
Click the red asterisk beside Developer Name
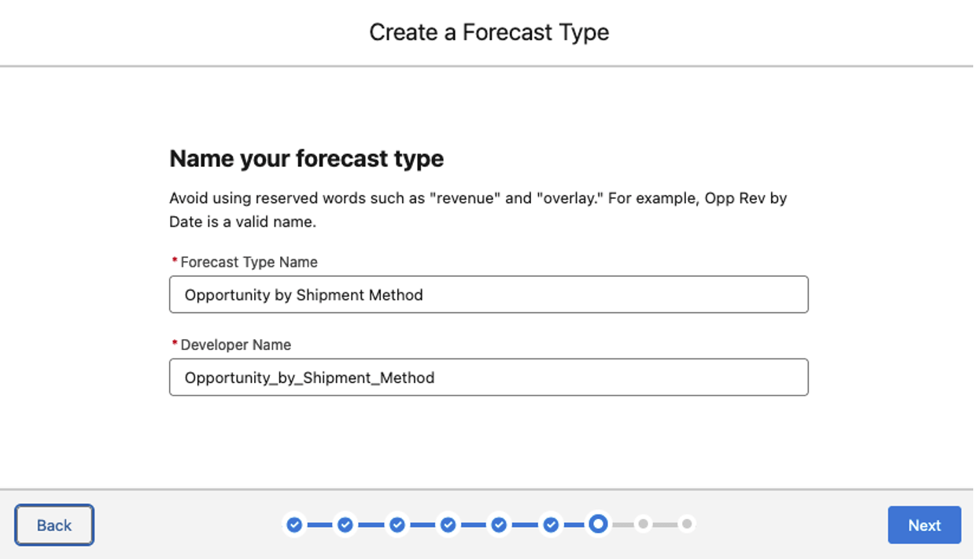pyautogui.click(x=175, y=343)
